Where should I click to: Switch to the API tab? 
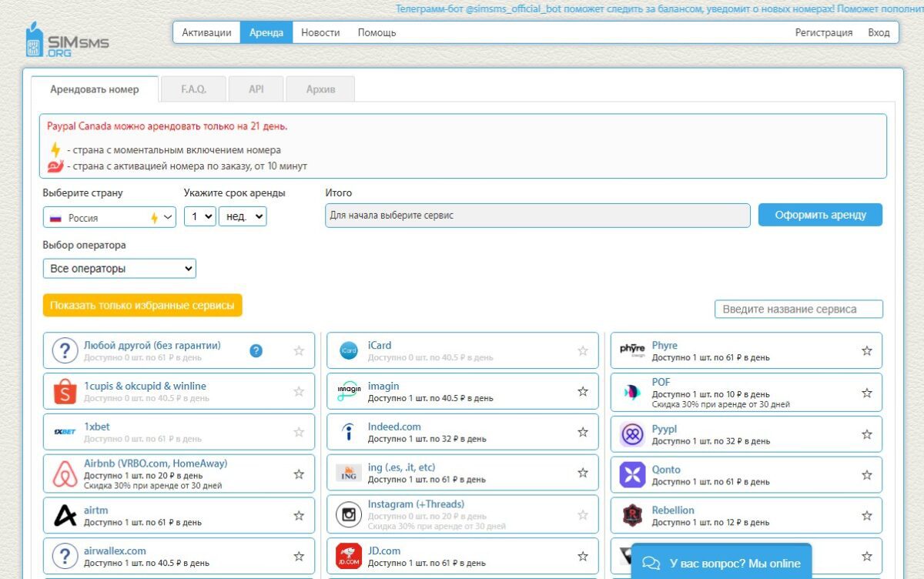[256, 89]
